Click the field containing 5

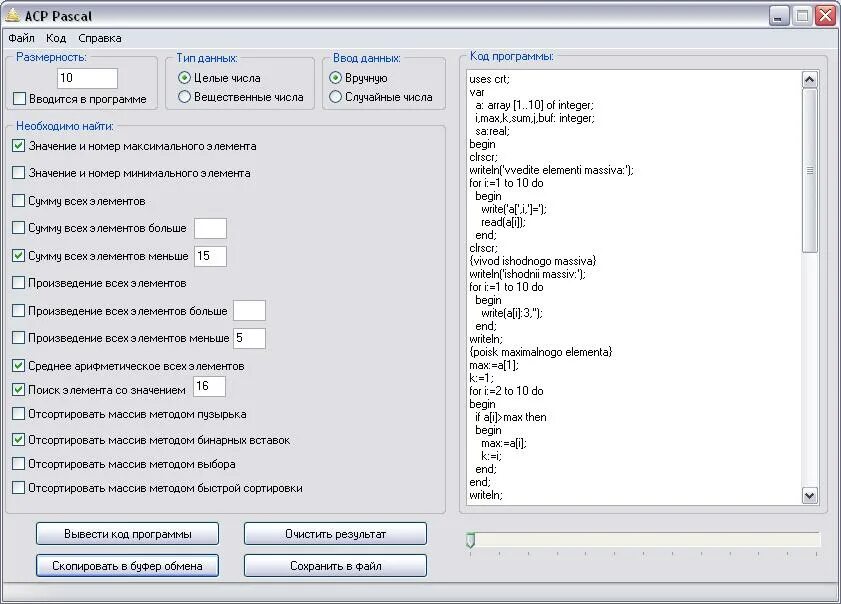tap(249, 338)
